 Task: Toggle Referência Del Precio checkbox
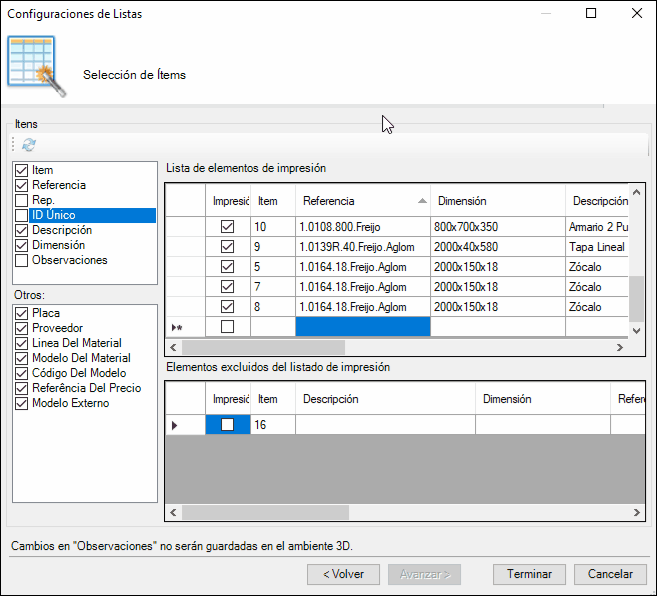click(x=21, y=388)
